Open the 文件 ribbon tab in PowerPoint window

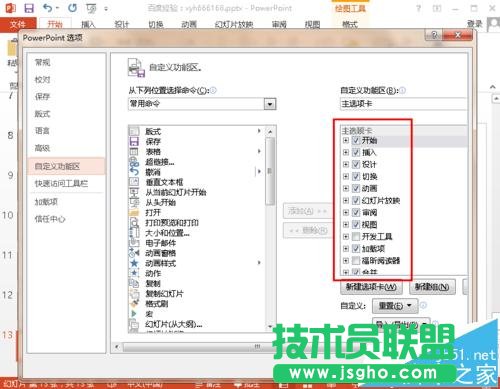[x=18, y=24]
